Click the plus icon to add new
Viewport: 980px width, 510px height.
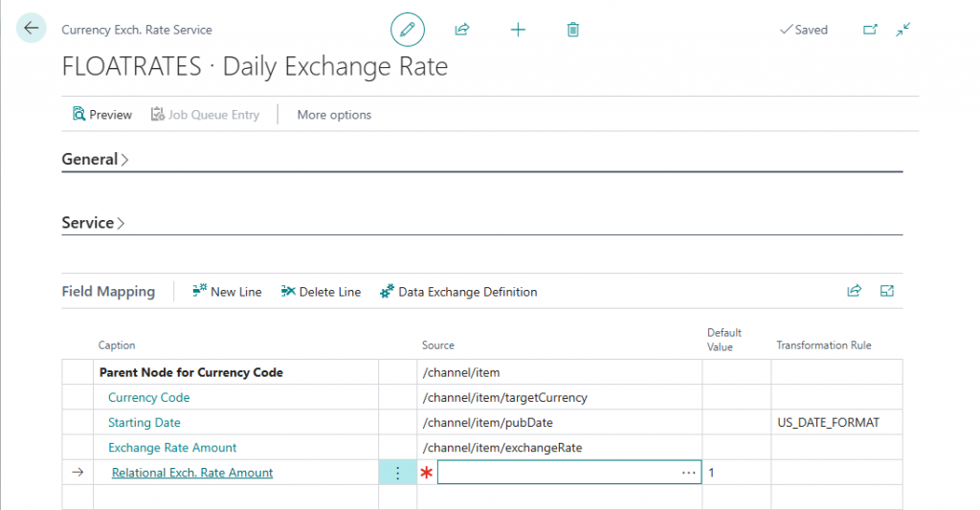point(518,30)
